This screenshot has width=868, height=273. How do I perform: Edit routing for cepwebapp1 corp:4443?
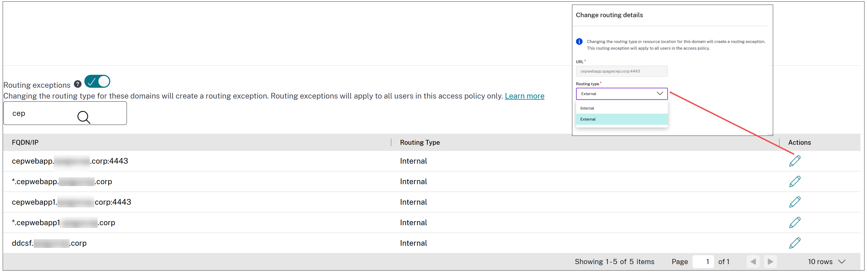[x=795, y=201]
